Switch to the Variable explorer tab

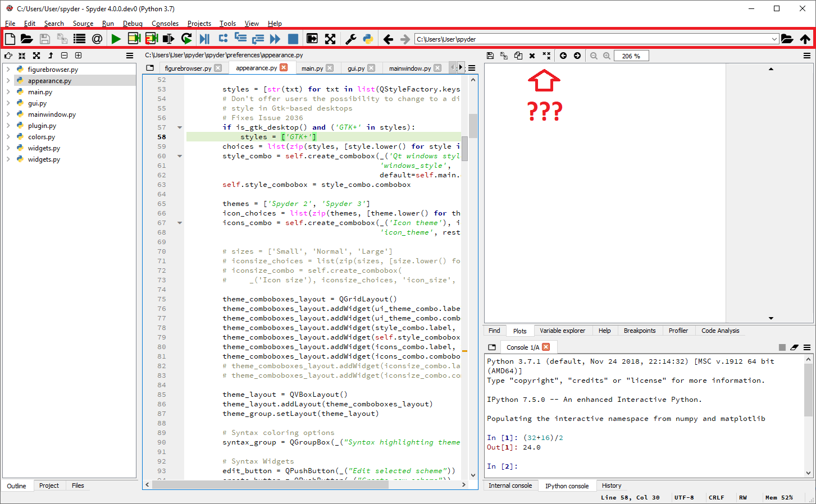click(562, 331)
